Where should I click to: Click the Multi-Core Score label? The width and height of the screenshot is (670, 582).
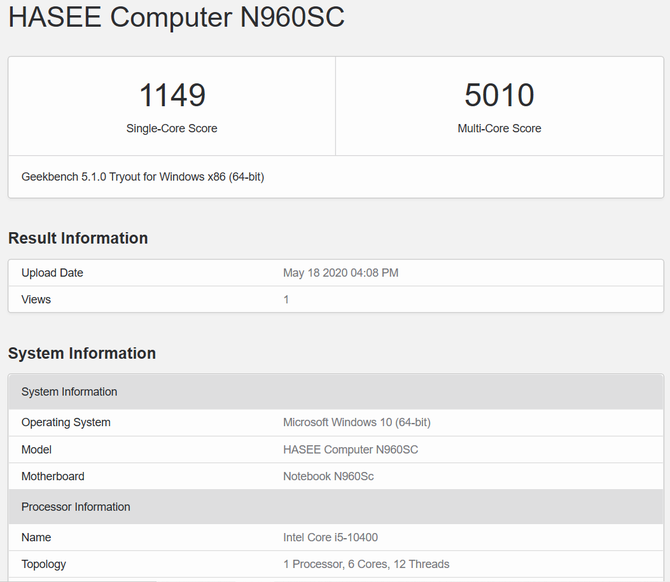tap(499, 128)
